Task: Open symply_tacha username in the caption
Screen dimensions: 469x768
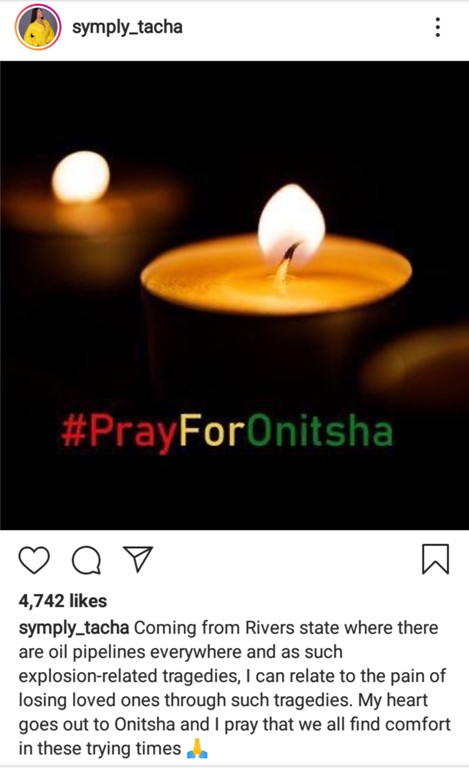Action: [74, 628]
